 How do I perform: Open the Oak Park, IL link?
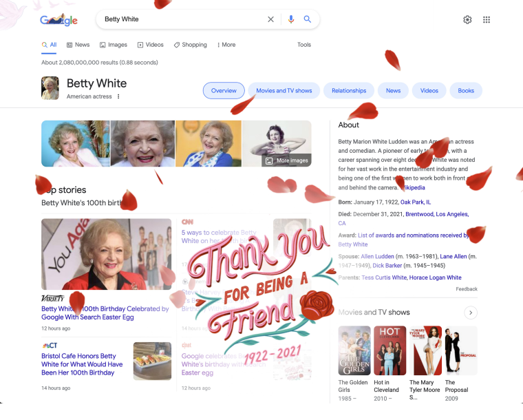[416, 202]
